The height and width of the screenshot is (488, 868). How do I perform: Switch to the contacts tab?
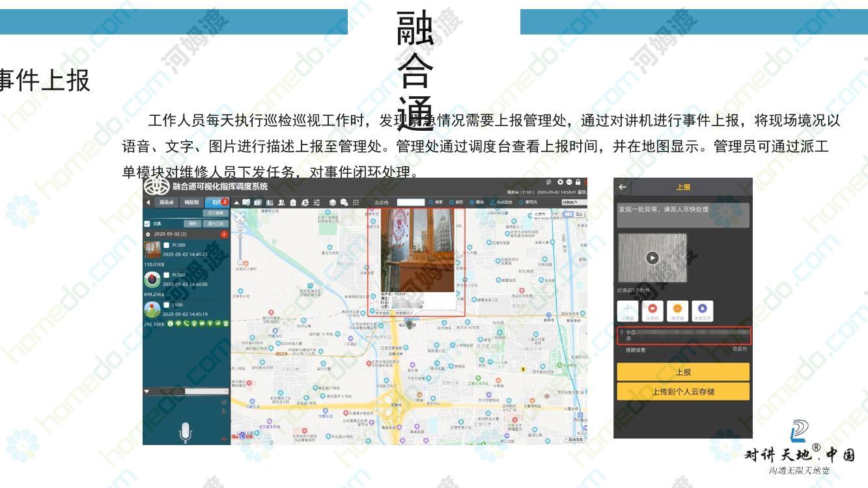(167, 202)
